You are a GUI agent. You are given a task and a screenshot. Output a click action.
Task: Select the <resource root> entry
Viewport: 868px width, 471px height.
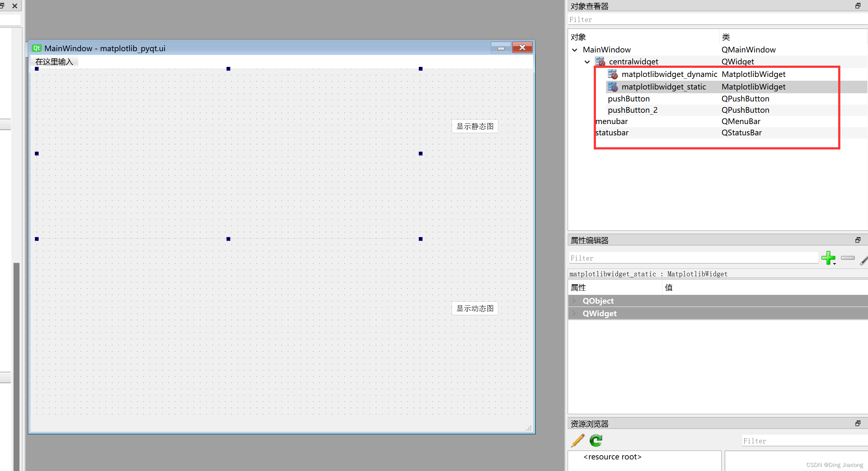(x=612, y=457)
